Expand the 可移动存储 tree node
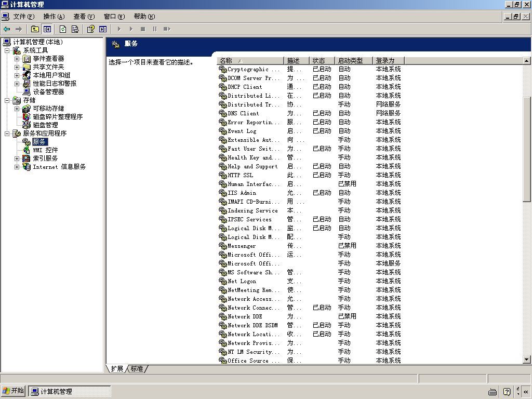The width and height of the screenshot is (532, 399). coord(17,109)
